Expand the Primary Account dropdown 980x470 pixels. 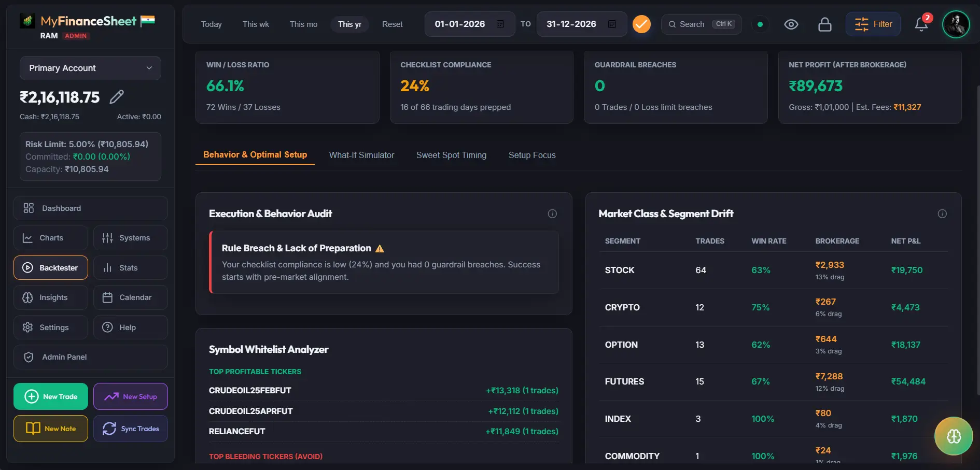click(x=90, y=68)
